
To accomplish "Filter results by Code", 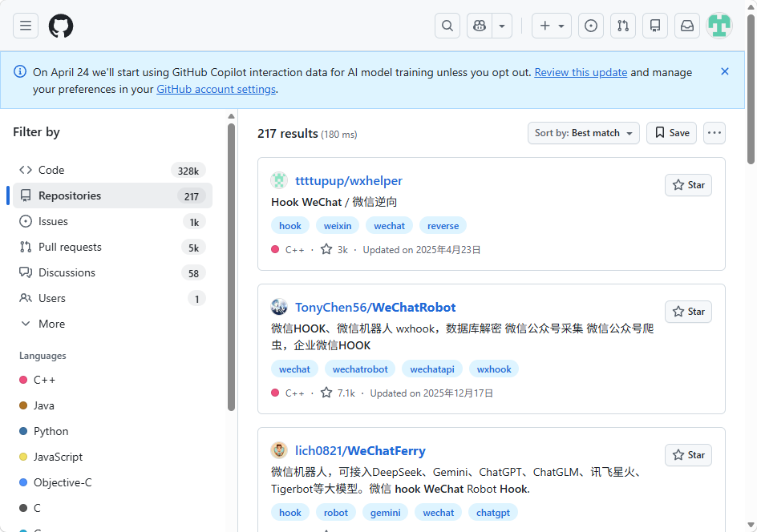I will pos(112,171).
